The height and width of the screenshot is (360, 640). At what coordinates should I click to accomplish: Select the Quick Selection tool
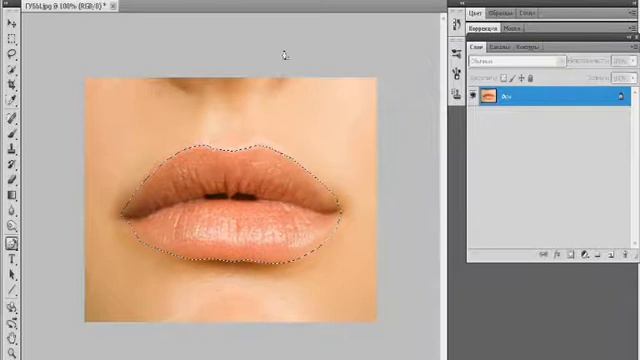coord(11,69)
